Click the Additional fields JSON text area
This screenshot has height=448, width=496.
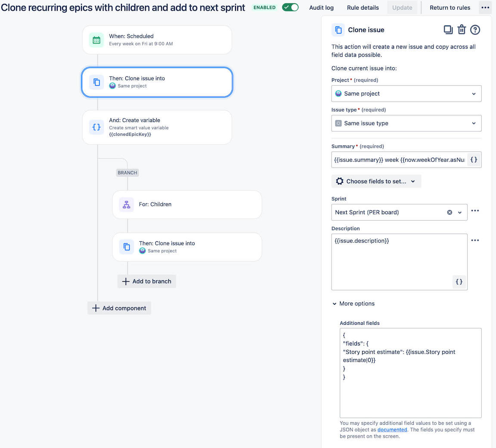(410, 373)
